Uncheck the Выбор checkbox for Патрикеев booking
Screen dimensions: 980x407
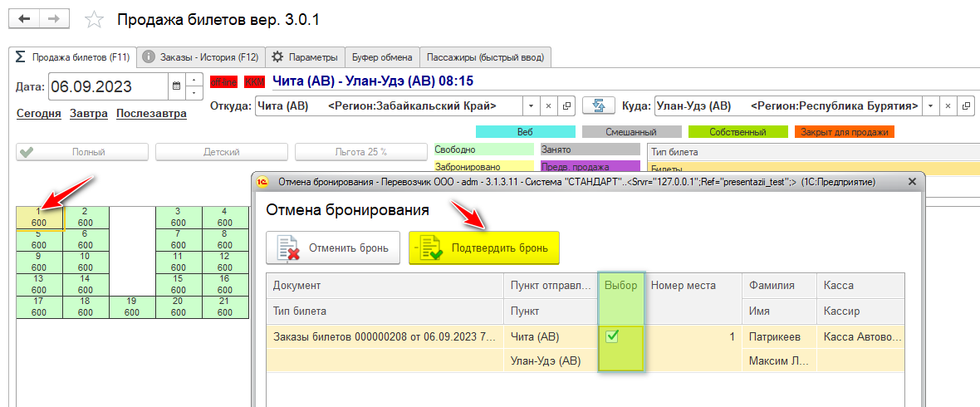(612, 336)
